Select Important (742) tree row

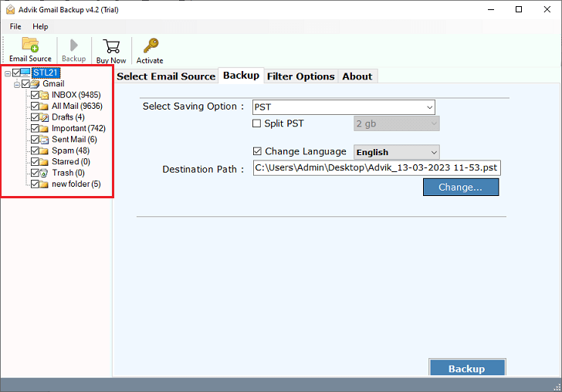(79, 128)
